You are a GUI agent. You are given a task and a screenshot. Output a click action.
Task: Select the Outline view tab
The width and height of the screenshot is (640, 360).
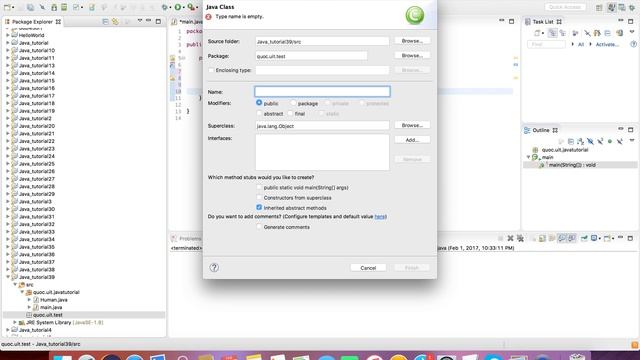point(541,130)
